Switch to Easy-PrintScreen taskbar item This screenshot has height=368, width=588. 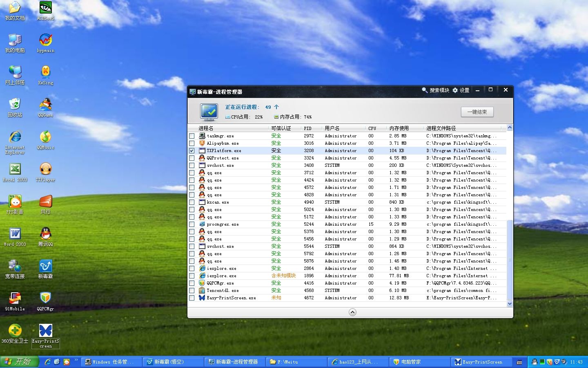coord(481,362)
